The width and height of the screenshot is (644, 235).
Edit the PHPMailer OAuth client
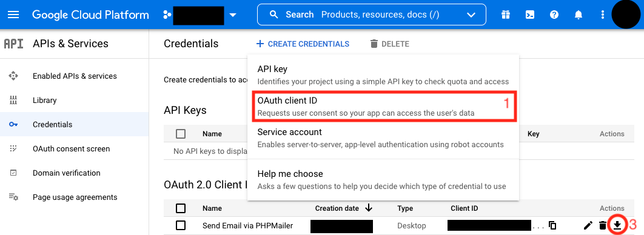coord(588,225)
